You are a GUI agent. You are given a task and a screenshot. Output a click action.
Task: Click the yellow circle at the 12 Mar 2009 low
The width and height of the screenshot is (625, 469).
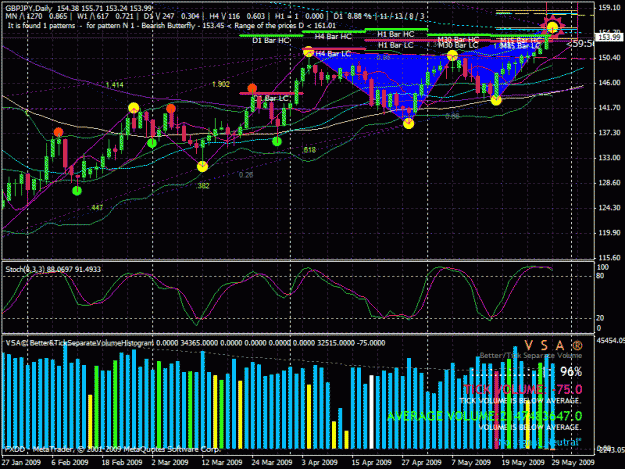click(202, 166)
